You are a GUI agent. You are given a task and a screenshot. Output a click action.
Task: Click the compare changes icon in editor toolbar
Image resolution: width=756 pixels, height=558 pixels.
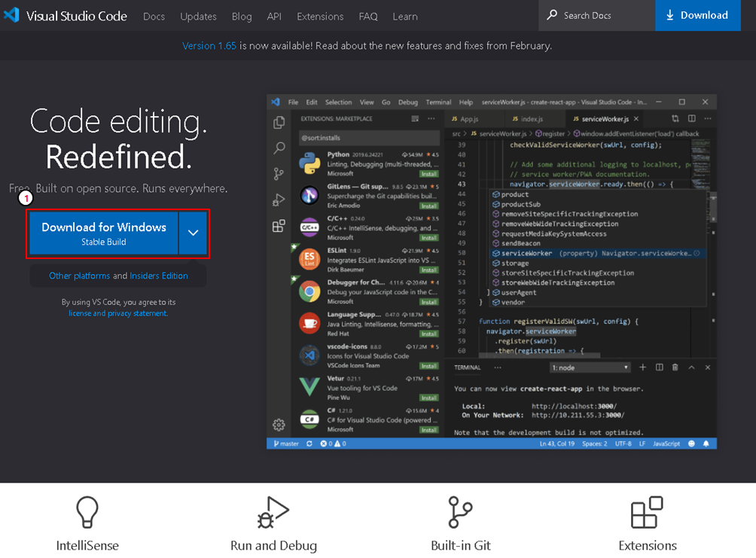(x=675, y=119)
